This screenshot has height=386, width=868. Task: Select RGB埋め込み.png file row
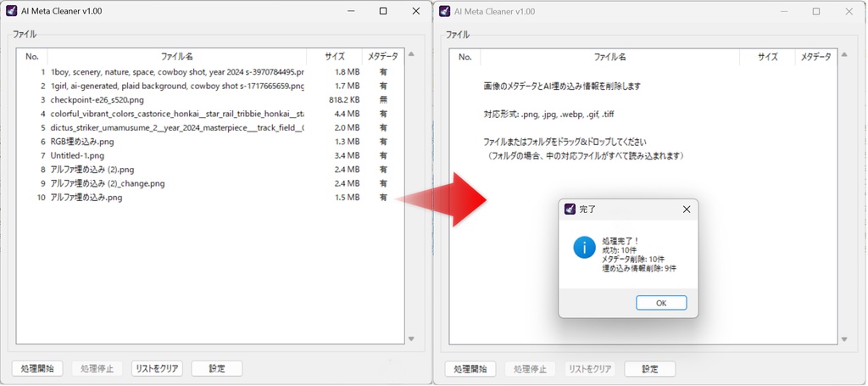click(x=211, y=141)
